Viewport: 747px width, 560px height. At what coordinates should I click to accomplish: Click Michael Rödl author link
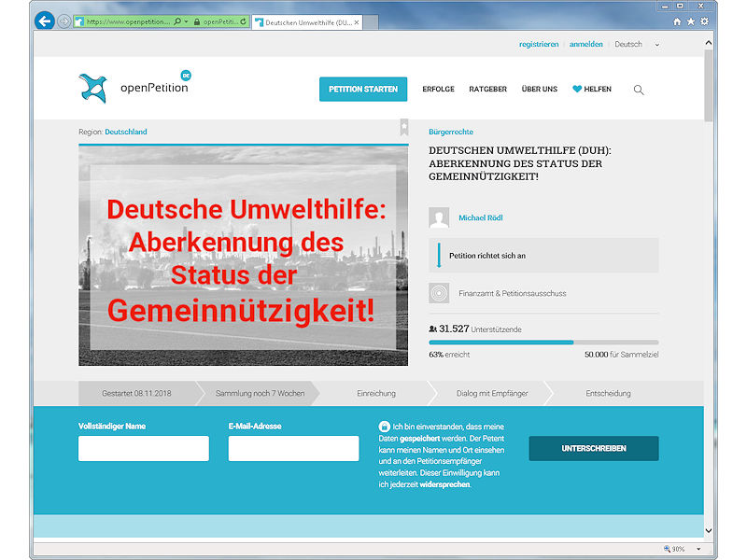click(480, 217)
